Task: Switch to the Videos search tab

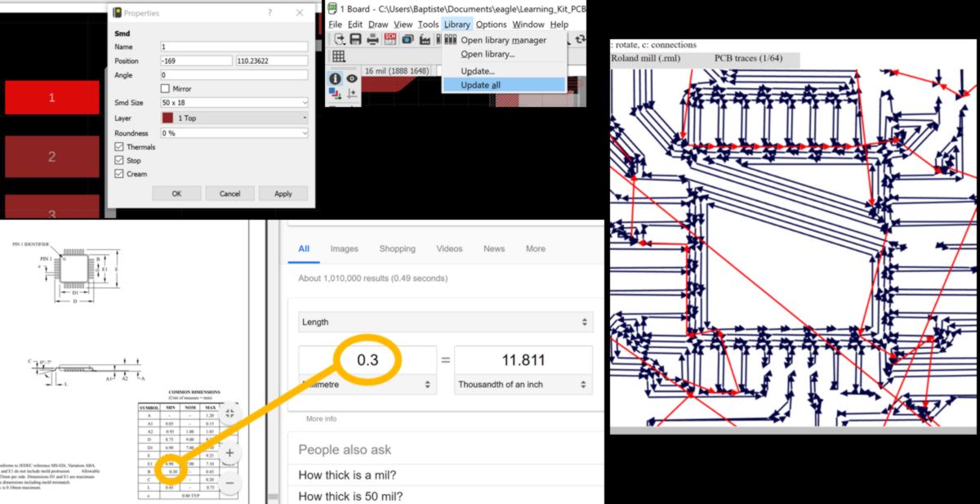Action: [449, 248]
